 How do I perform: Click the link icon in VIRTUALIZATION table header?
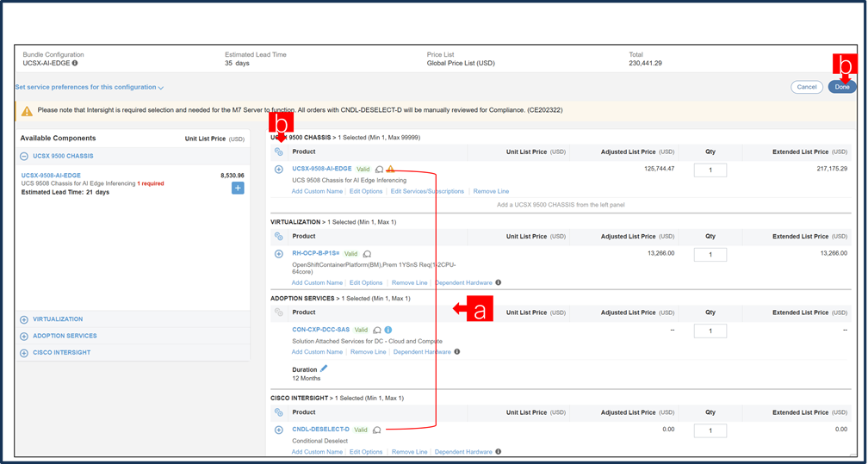pyautogui.click(x=279, y=237)
